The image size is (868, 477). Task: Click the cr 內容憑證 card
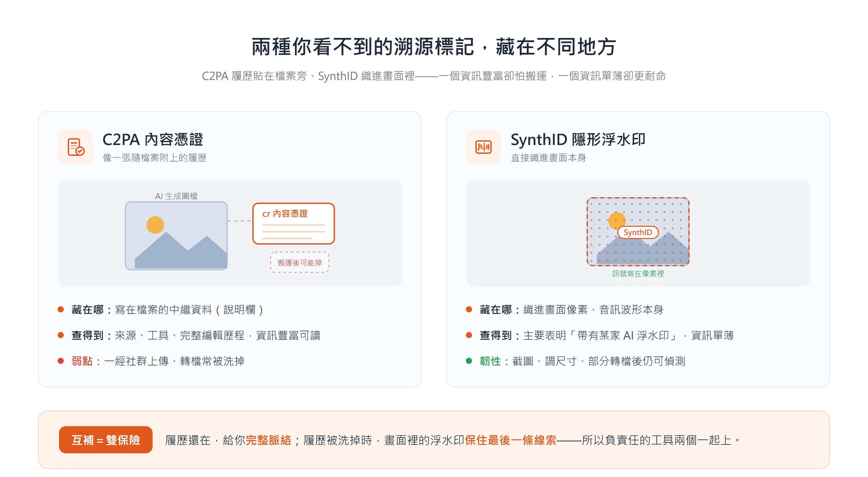pyautogui.click(x=294, y=224)
